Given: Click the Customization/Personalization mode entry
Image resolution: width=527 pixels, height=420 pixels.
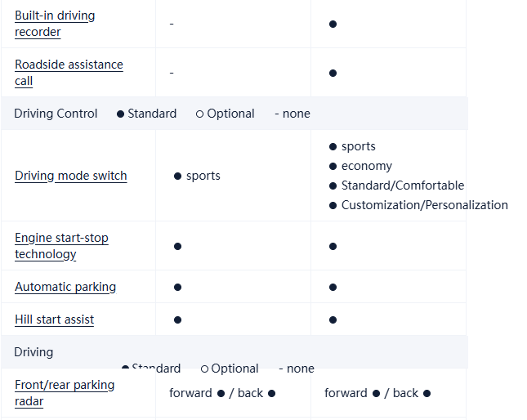Looking at the screenshot, I should 424,205.
